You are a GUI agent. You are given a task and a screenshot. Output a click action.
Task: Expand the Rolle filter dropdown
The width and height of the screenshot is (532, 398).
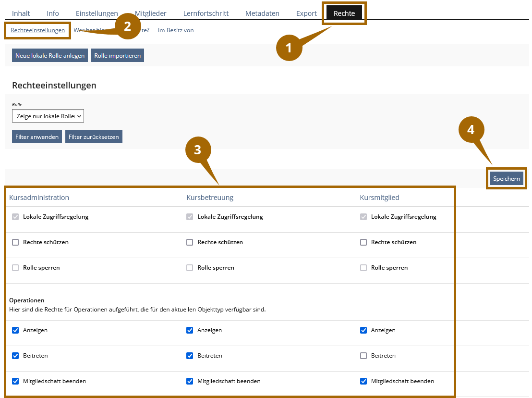point(48,116)
